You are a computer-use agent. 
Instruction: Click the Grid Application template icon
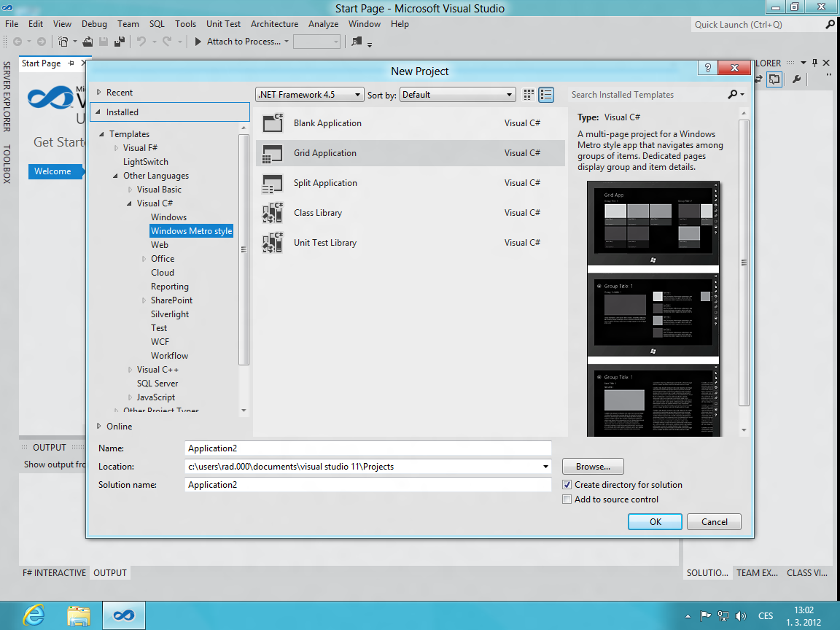coord(273,153)
